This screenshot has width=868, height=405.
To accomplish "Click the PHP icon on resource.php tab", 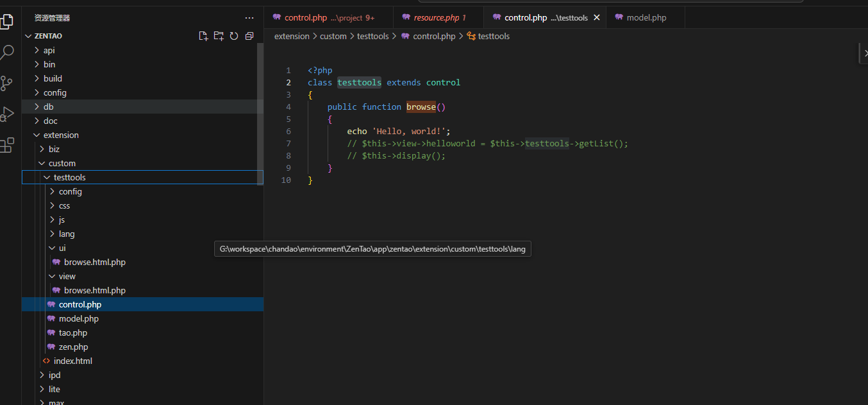I will click(x=406, y=17).
